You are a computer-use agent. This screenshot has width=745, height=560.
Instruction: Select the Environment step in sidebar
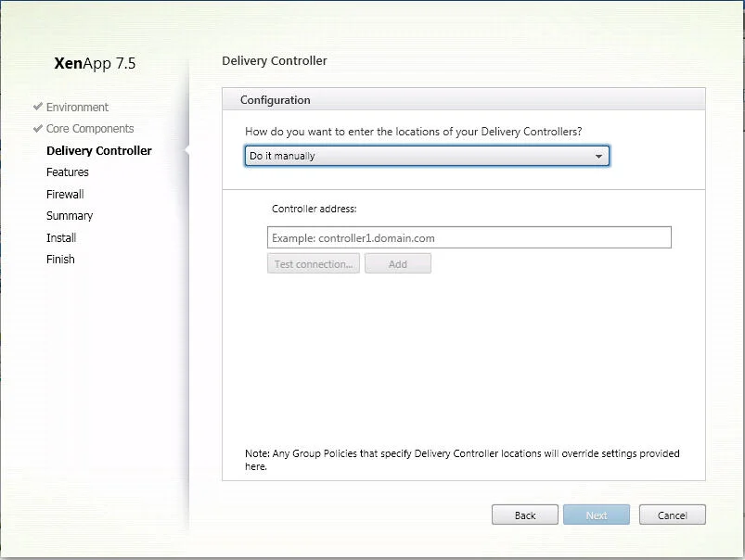point(77,108)
